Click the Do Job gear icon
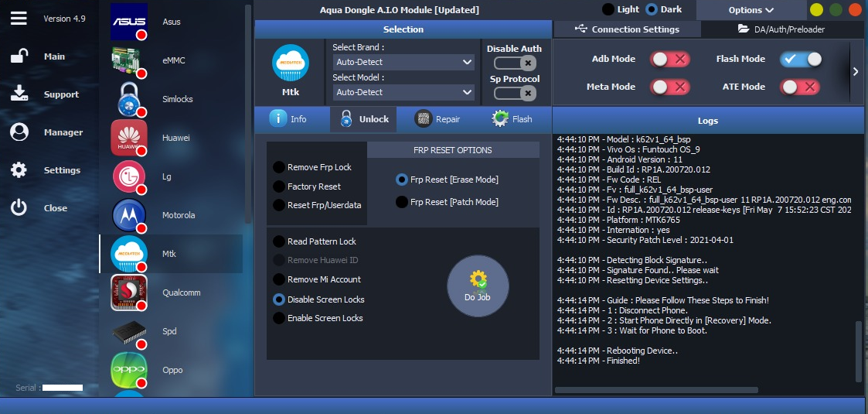 (478, 279)
